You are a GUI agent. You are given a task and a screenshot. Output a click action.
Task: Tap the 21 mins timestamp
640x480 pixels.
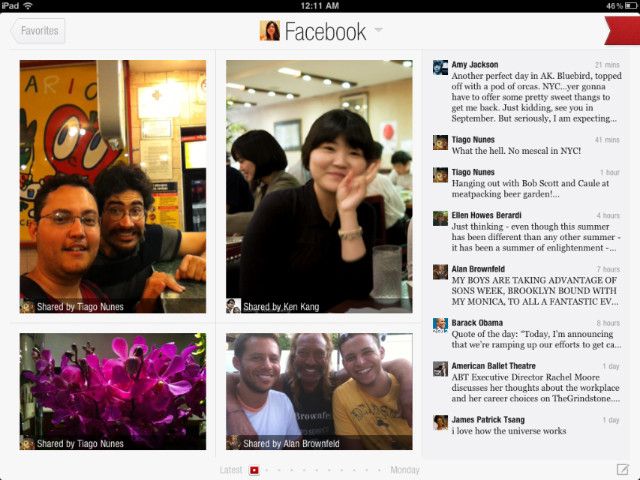pos(607,65)
